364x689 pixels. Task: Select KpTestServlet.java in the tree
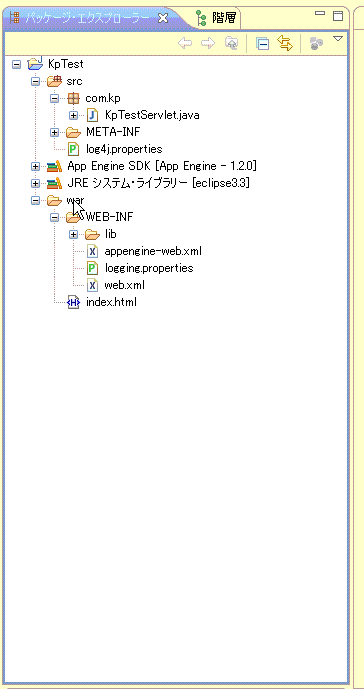pyautogui.click(x=152, y=116)
